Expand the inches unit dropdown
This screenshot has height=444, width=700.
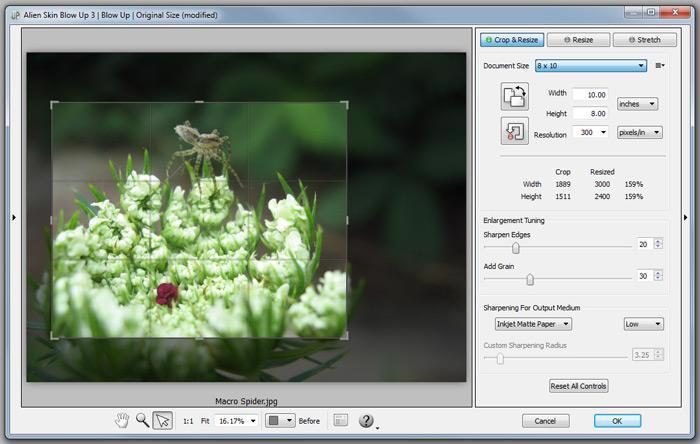coord(637,103)
